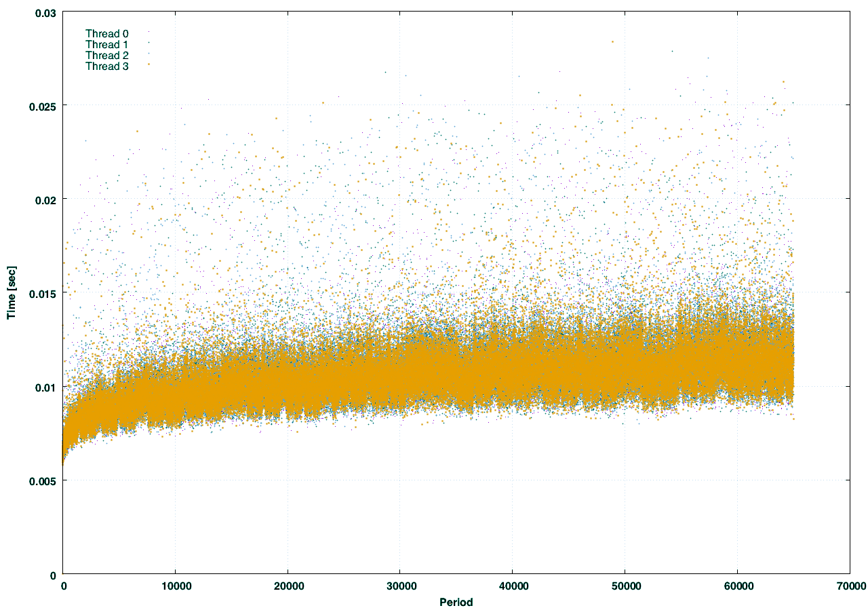
Task: Click the 'Period' x-axis label
Action: 456,602
